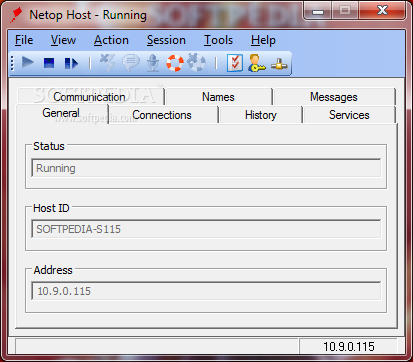Open the Help menu
The width and height of the screenshot is (413, 362).
click(263, 40)
